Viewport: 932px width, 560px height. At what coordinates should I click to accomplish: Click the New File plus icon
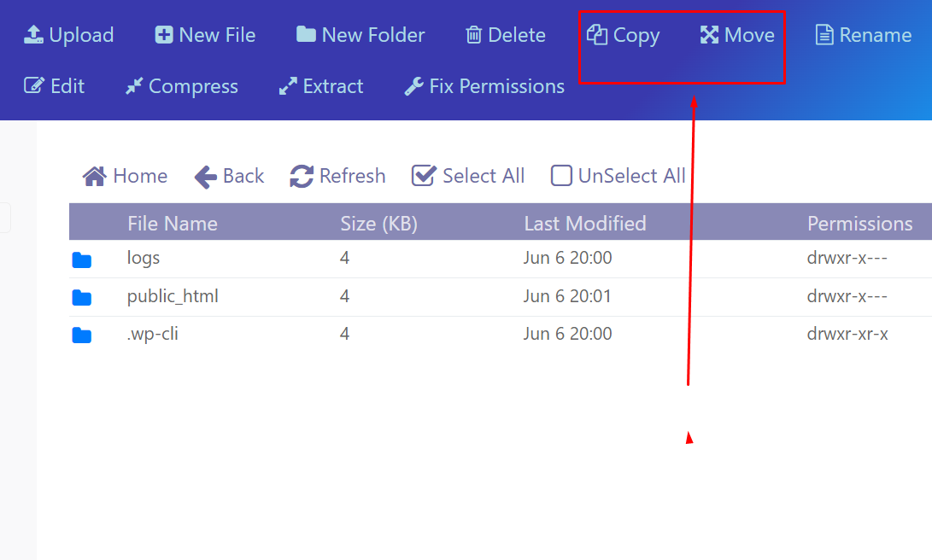coord(163,35)
